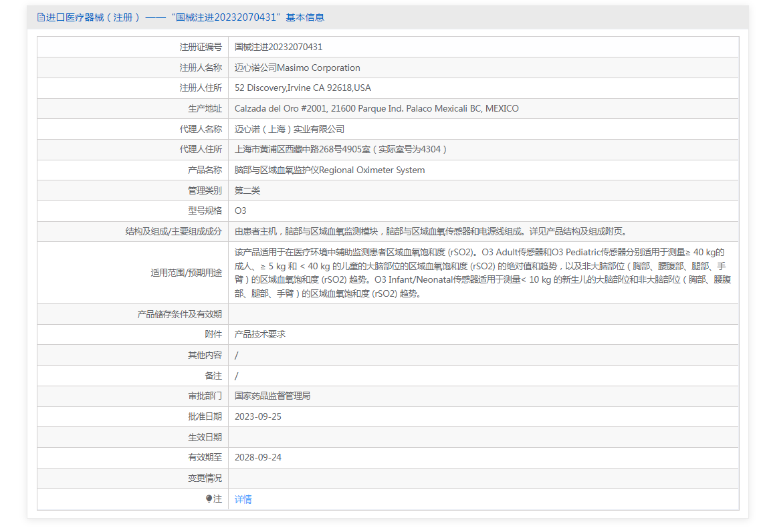Screen dimensions: 761x532
Task: Select the 产品储存条件及有效期 label
Action: click(x=180, y=314)
